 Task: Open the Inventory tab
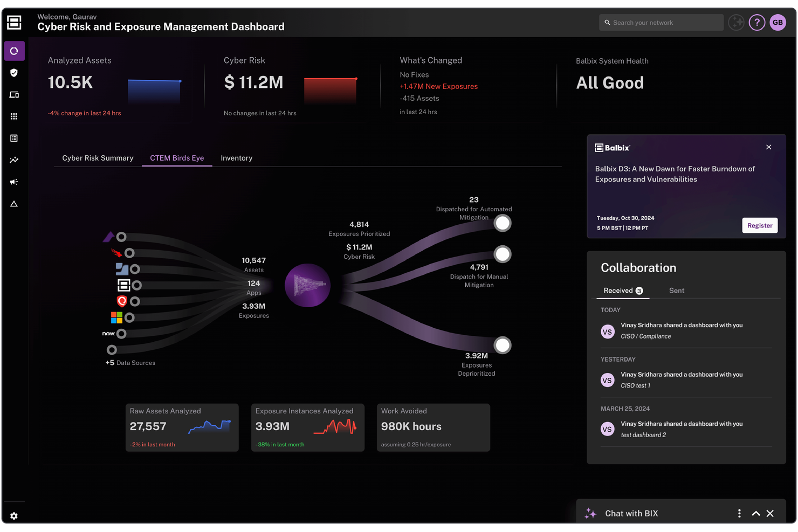tap(236, 157)
